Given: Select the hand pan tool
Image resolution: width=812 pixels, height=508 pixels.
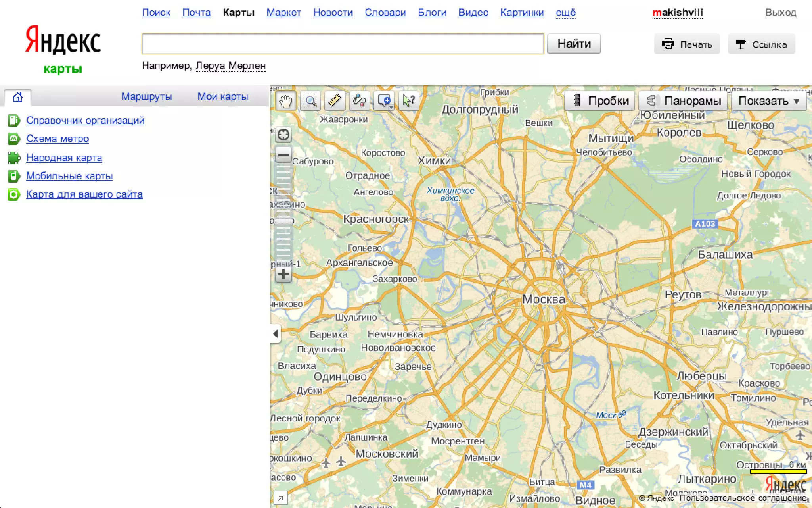Looking at the screenshot, I should point(285,101).
